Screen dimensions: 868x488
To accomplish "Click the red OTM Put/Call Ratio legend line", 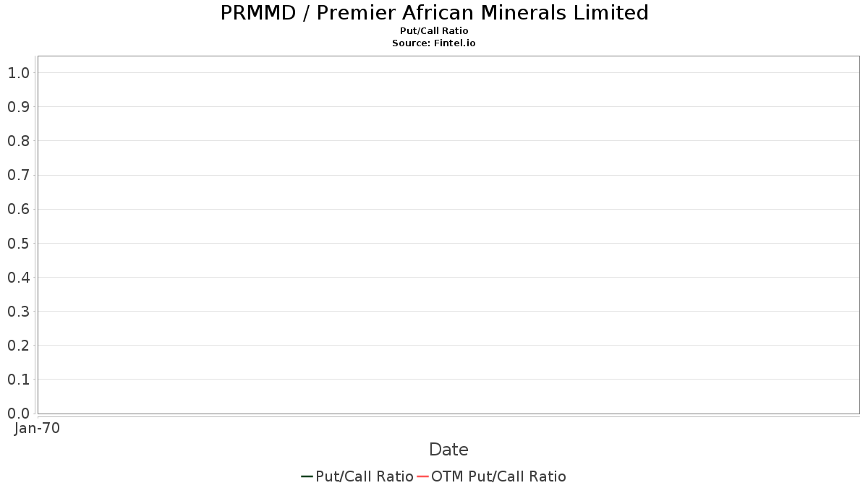I will [x=422, y=476].
